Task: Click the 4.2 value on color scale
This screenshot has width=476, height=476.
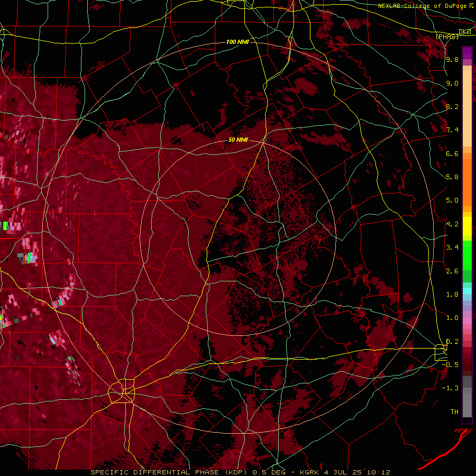Action: tap(452, 224)
